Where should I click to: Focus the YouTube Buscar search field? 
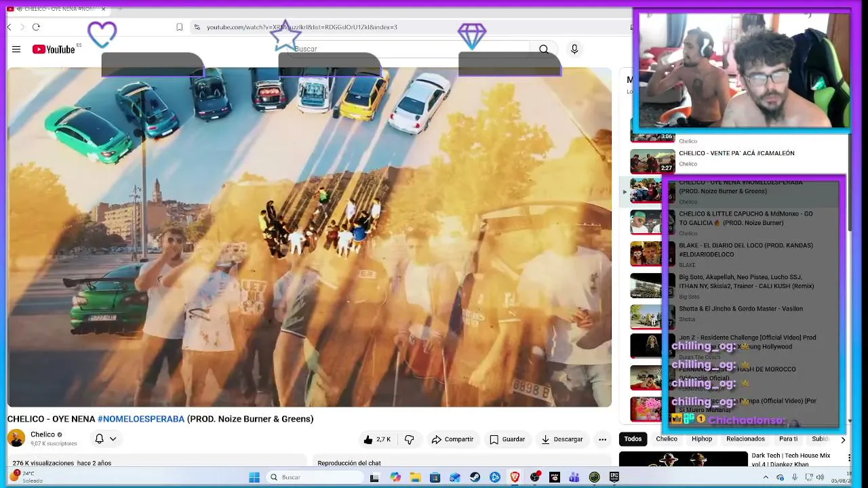point(410,49)
